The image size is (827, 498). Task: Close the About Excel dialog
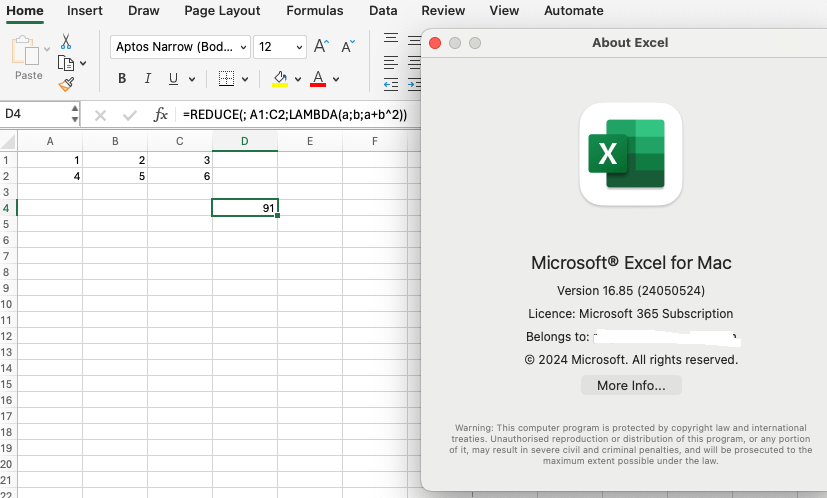tap(435, 43)
